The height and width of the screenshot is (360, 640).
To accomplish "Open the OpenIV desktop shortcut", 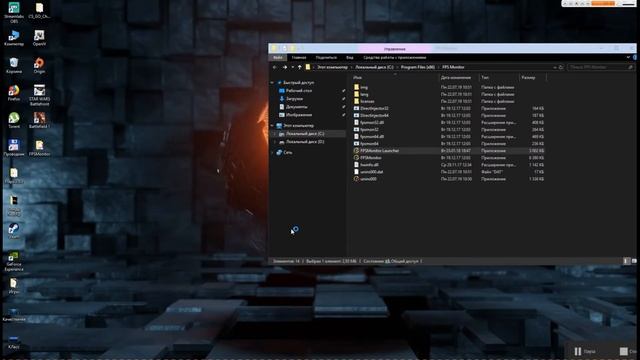I will pyautogui.click(x=39, y=38).
